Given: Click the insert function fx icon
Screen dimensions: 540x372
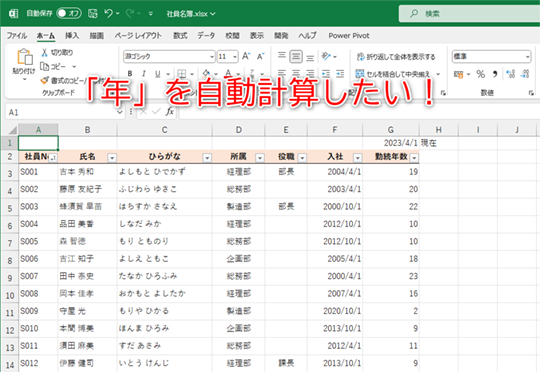Looking at the screenshot, I should [169, 112].
